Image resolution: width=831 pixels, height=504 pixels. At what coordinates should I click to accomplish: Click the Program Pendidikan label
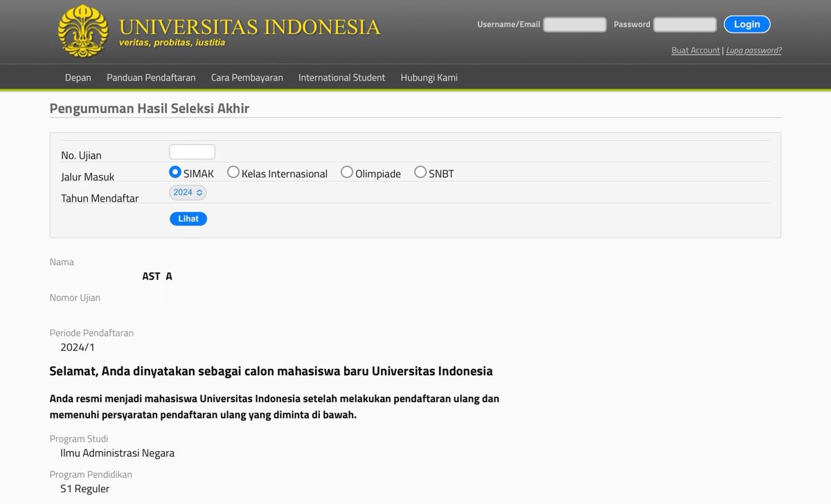(x=91, y=474)
